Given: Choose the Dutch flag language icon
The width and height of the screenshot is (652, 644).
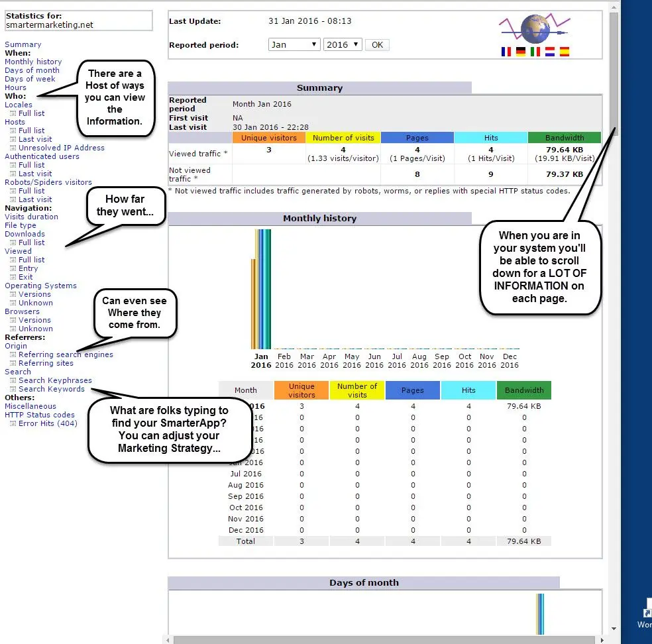Looking at the screenshot, I should click(x=549, y=52).
